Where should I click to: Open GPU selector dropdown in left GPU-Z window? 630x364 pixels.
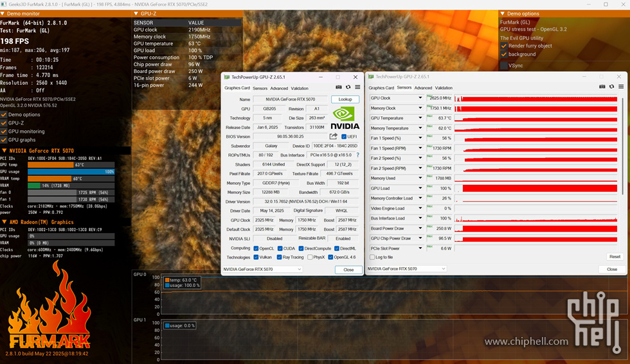coord(262,269)
